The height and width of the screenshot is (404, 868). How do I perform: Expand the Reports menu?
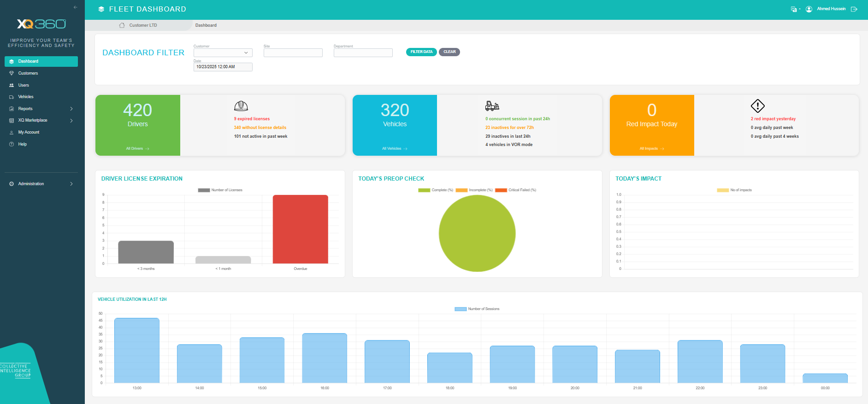[x=41, y=109]
